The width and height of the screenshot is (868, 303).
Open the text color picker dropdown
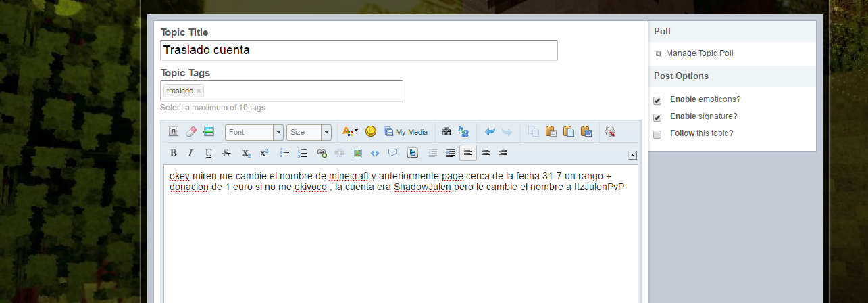[350, 132]
